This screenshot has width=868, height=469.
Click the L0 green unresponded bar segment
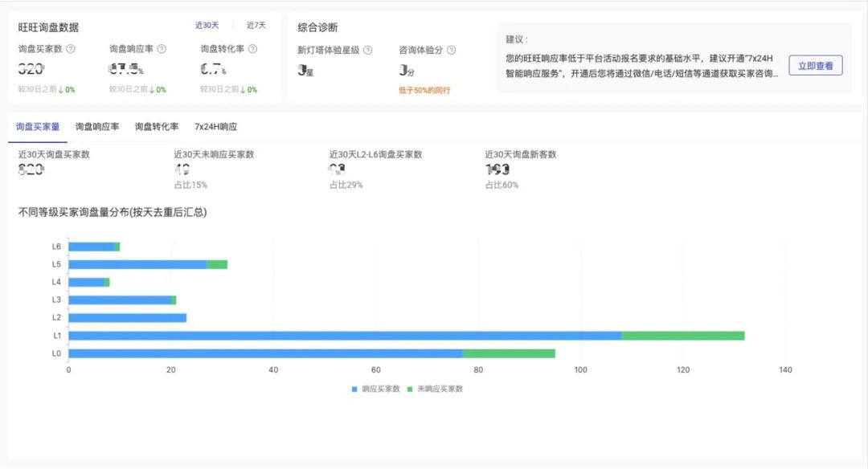(x=509, y=353)
